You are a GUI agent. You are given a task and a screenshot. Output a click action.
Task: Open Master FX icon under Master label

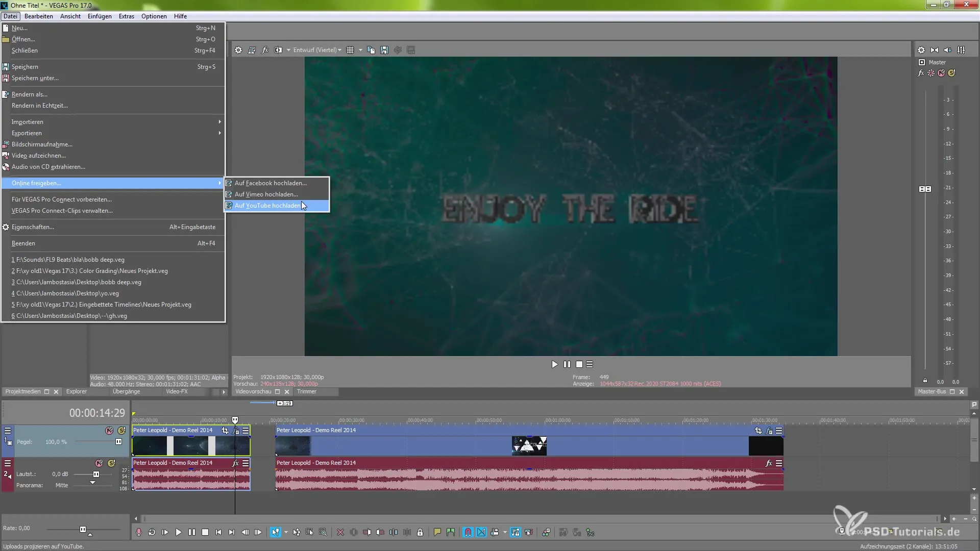(x=921, y=73)
